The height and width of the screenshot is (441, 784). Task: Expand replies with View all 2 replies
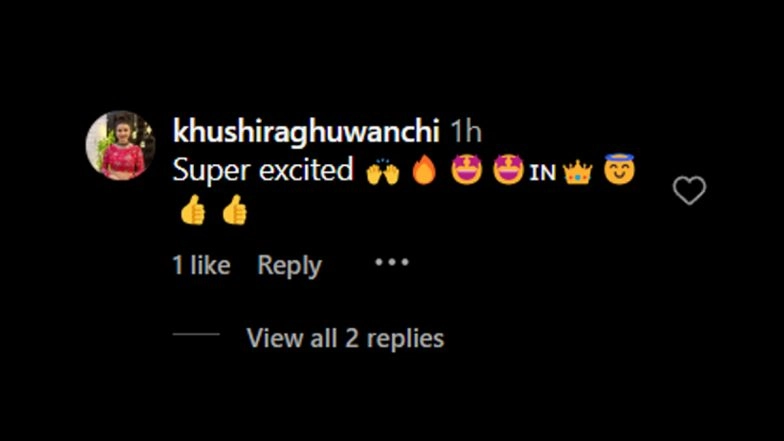point(345,338)
